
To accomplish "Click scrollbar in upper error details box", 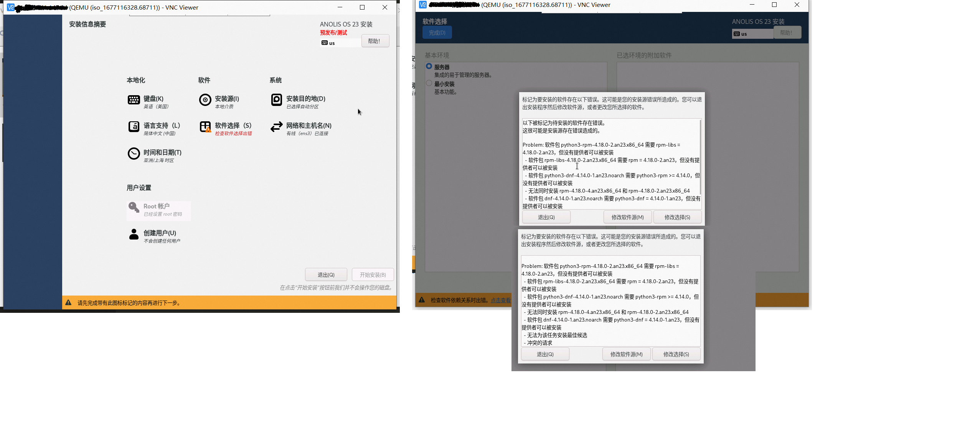I will (x=700, y=157).
